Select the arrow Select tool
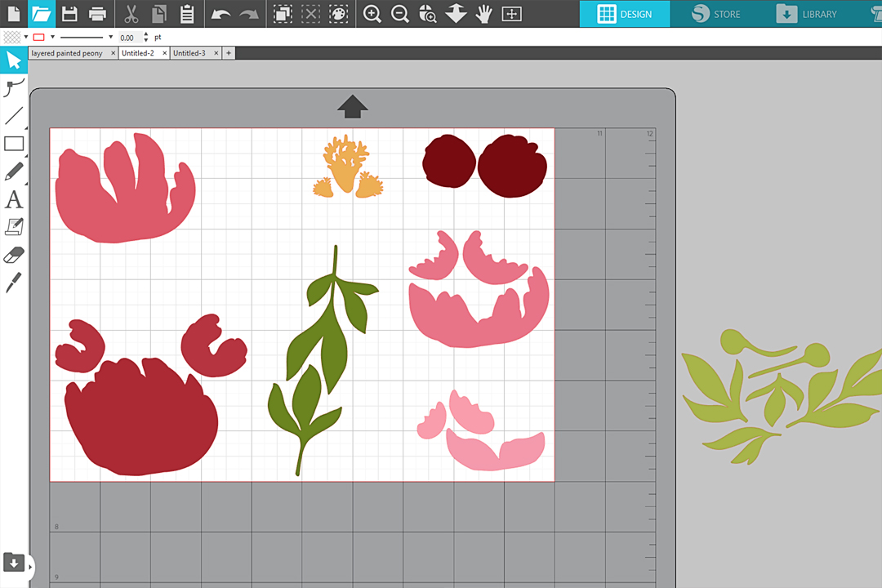882x588 pixels. [14, 60]
